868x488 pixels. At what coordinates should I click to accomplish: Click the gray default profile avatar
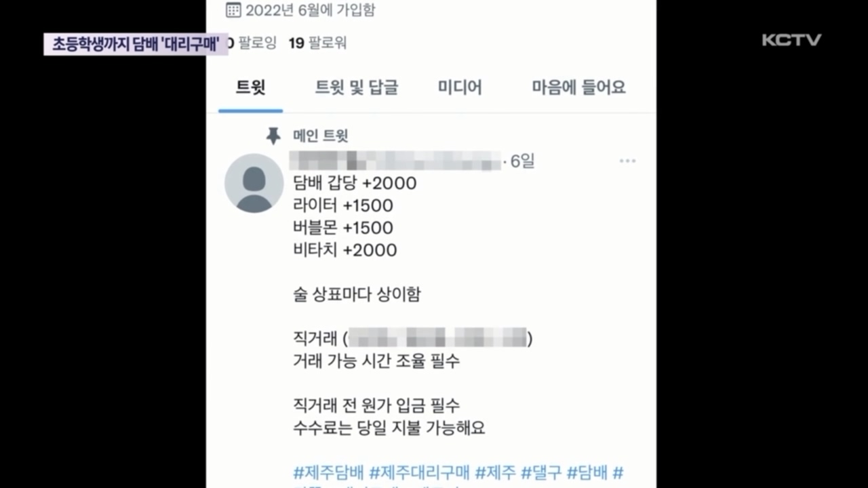pos(254,183)
